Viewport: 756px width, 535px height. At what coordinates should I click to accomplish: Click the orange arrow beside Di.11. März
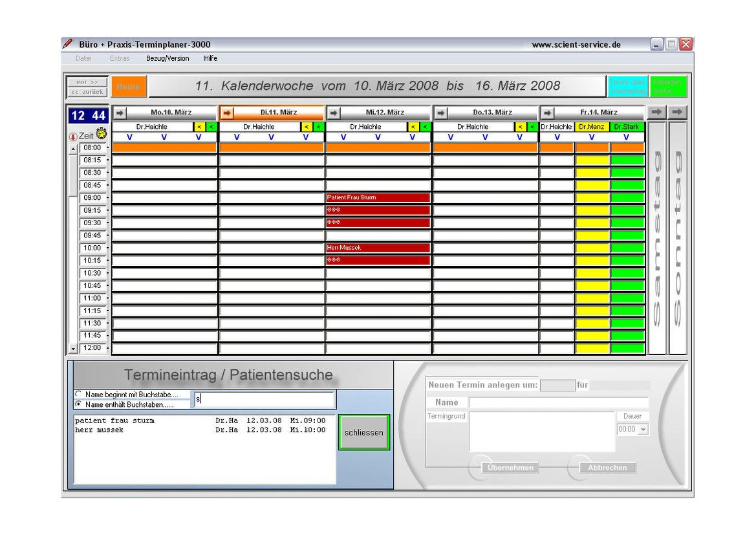click(x=227, y=113)
